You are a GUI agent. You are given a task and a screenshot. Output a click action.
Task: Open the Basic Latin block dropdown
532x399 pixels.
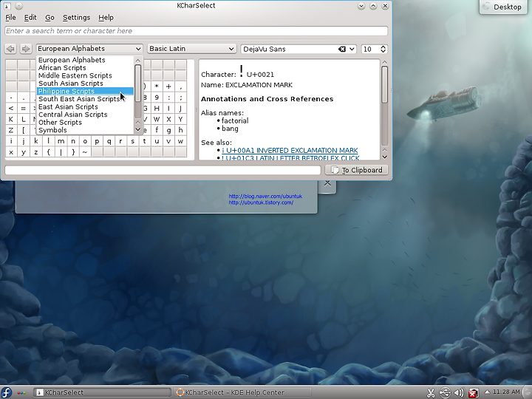tap(191, 49)
